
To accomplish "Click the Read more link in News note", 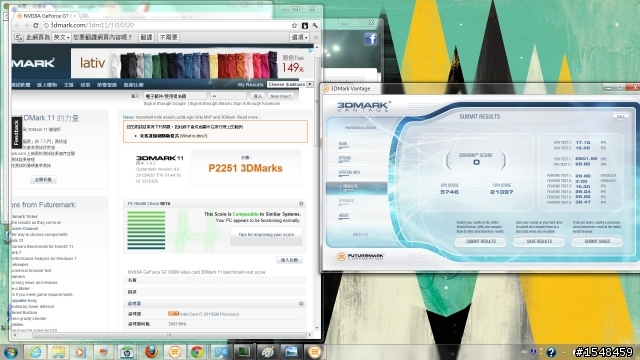I will (x=249, y=117).
